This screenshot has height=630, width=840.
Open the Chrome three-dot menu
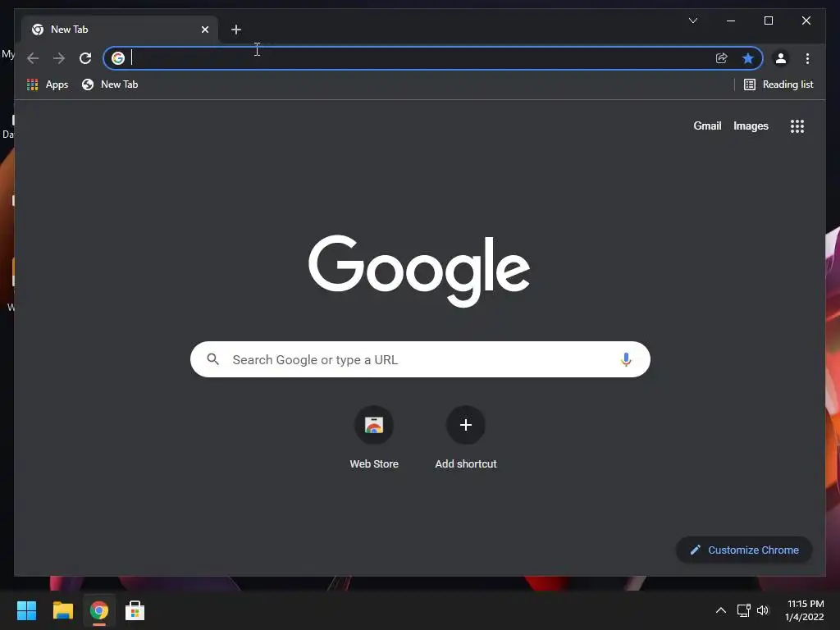[807, 58]
